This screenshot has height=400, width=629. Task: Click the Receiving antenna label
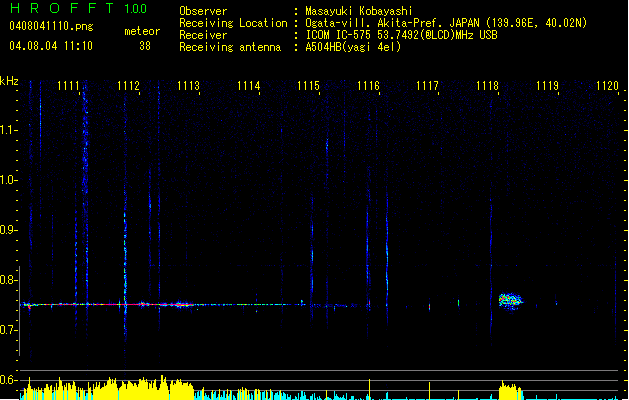click(230, 47)
